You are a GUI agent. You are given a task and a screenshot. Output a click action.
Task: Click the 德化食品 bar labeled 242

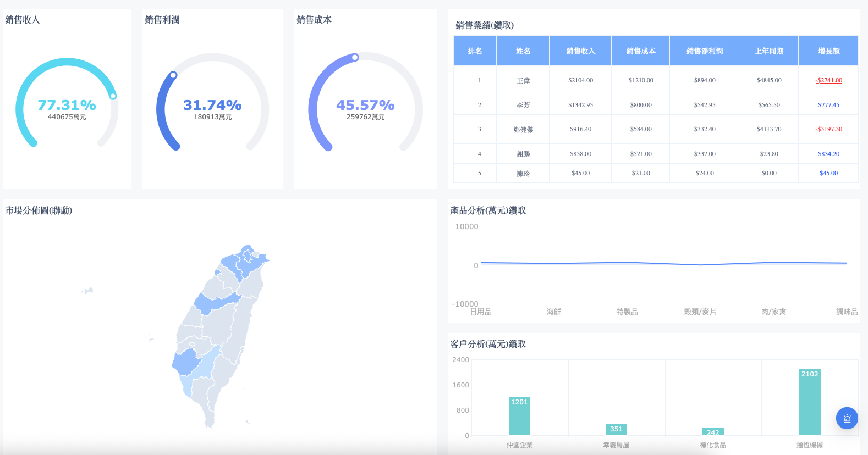(x=713, y=432)
